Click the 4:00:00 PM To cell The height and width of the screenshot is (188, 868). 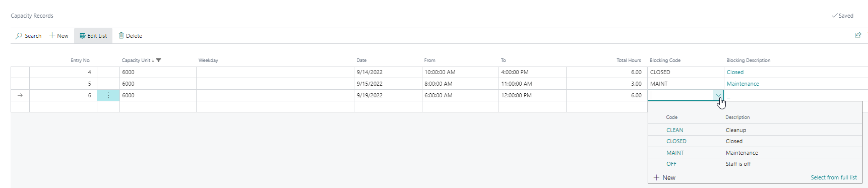pos(532,72)
